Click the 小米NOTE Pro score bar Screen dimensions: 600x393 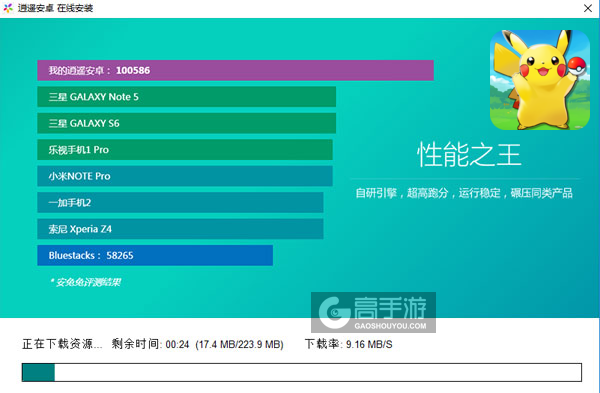coord(185,176)
